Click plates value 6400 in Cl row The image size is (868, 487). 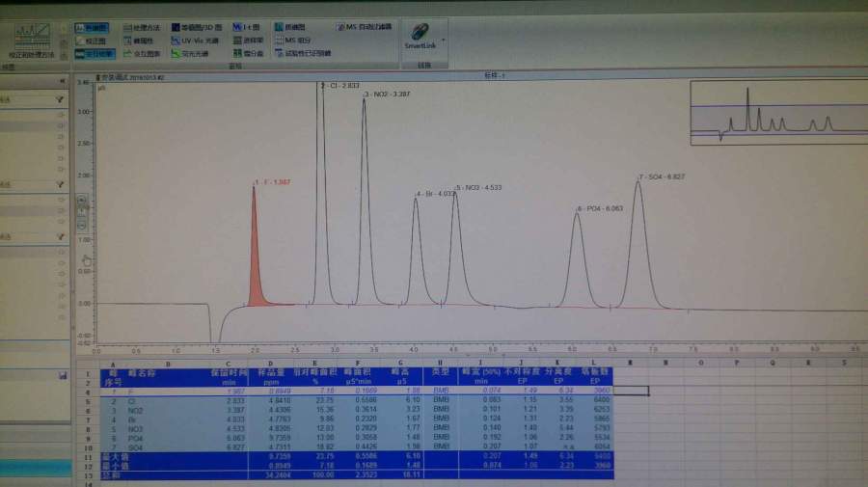602,399
